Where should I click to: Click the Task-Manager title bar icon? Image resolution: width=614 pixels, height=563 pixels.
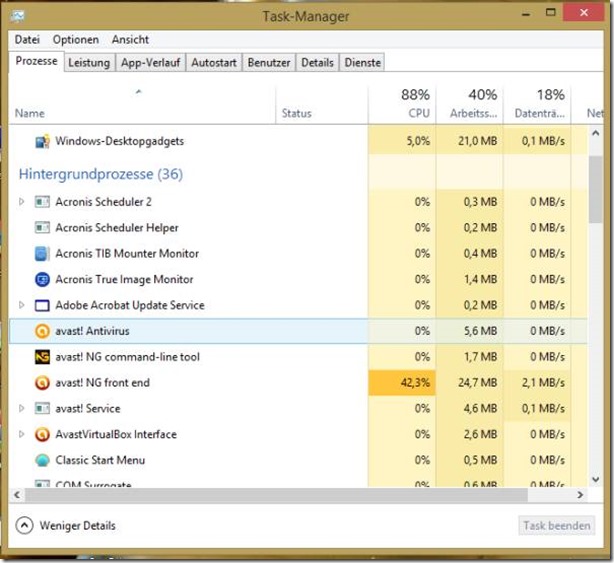[18, 16]
